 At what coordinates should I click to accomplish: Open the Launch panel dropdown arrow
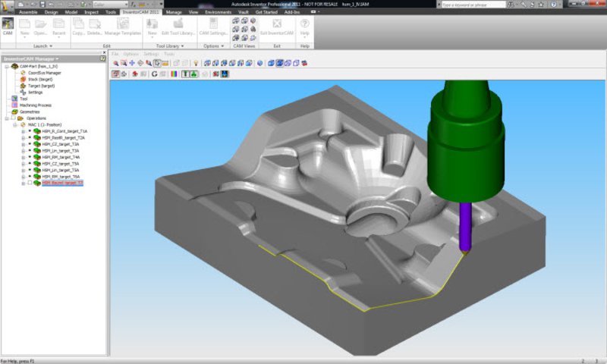pyautogui.click(x=52, y=46)
